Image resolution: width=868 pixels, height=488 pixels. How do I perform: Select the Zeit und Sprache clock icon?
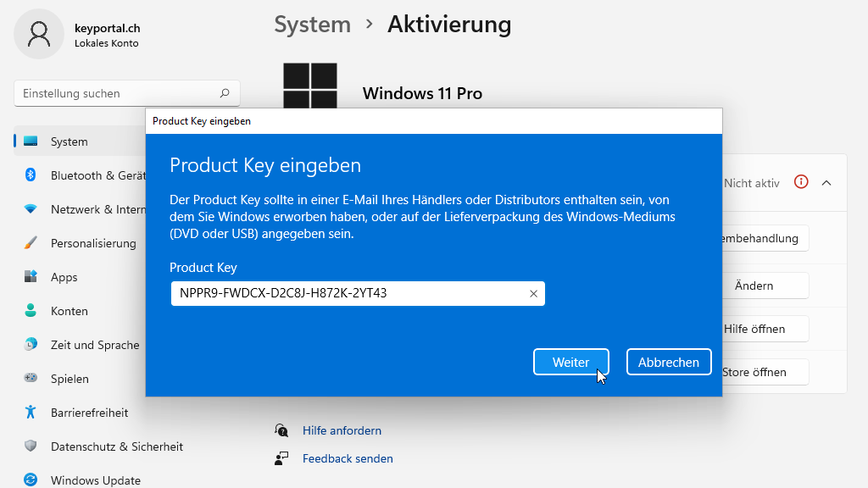31,345
